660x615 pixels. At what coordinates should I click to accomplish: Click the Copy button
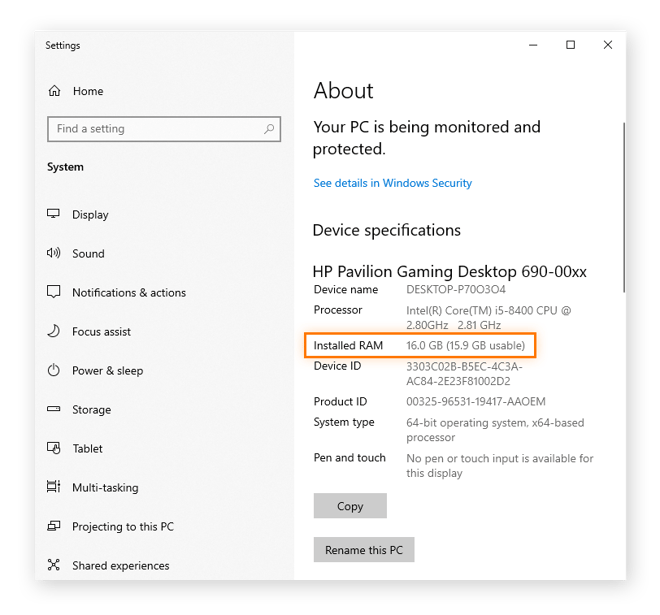pyautogui.click(x=350, y=506)
